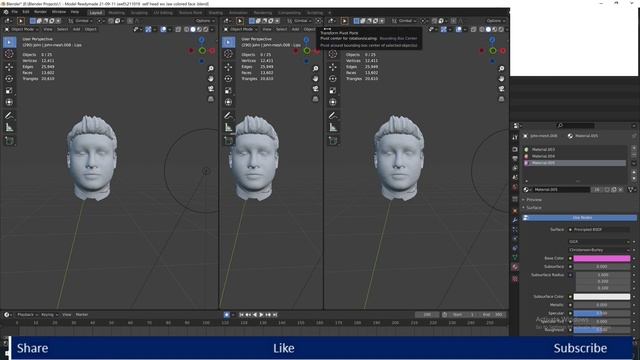Open Object Mode dropdown in left viewport
The image size is (640, 360).
click(22, 29)
